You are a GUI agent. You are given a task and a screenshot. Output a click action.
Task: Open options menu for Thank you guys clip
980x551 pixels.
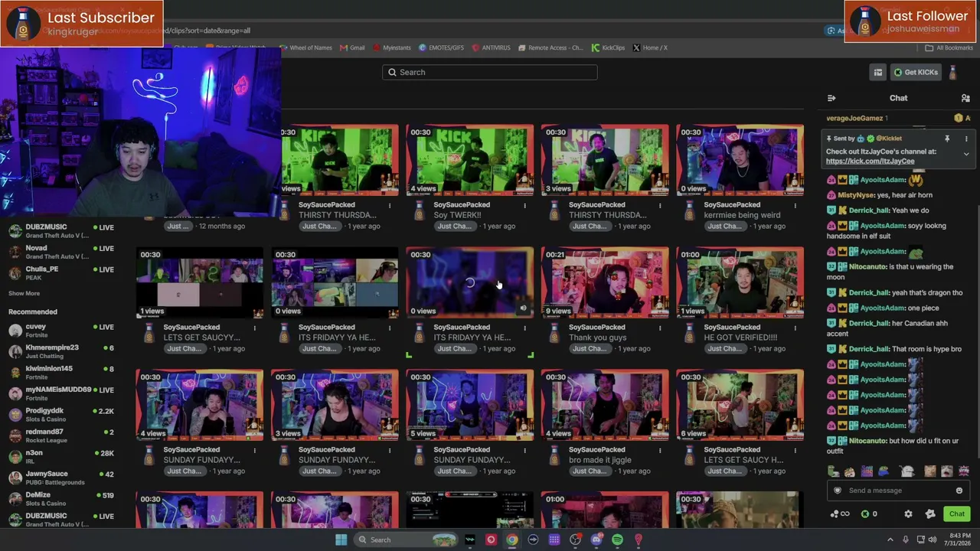(660, 328)
